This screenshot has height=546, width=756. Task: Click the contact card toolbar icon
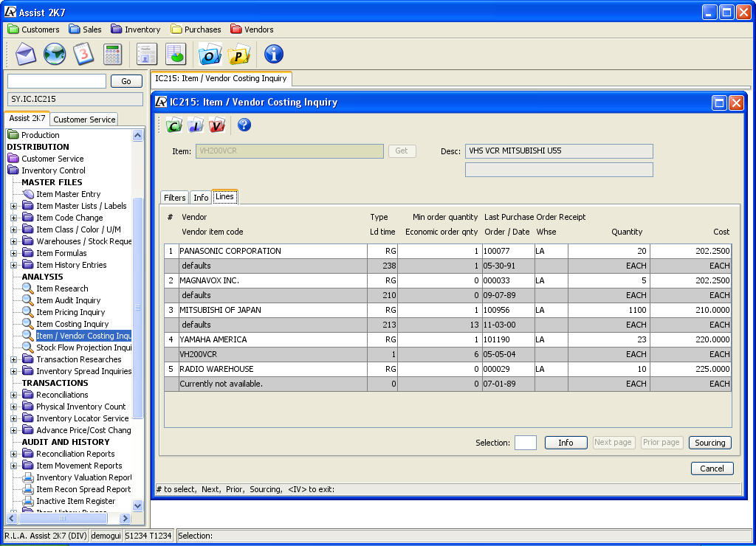pos(147,54)
